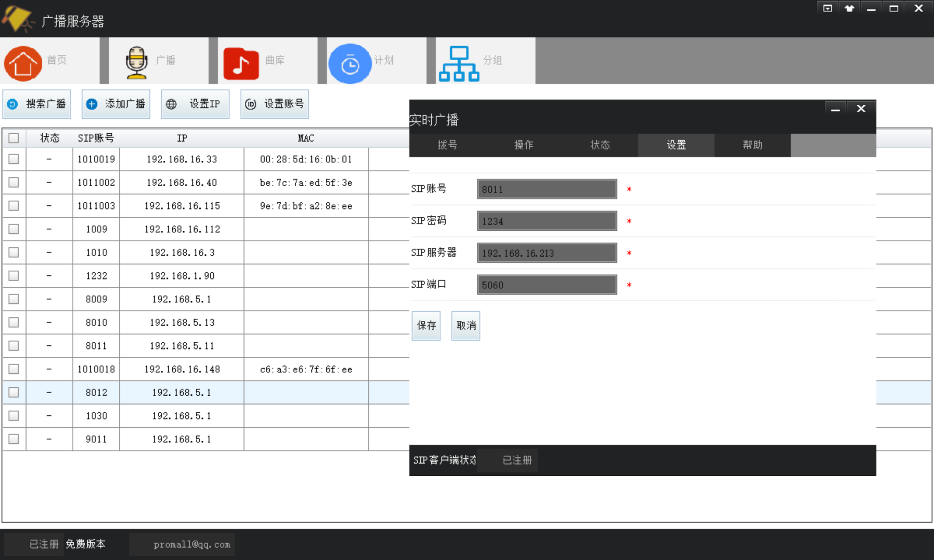Open the home page via house icon
Viewport: 934px width, 560px height.
point(23,63)
